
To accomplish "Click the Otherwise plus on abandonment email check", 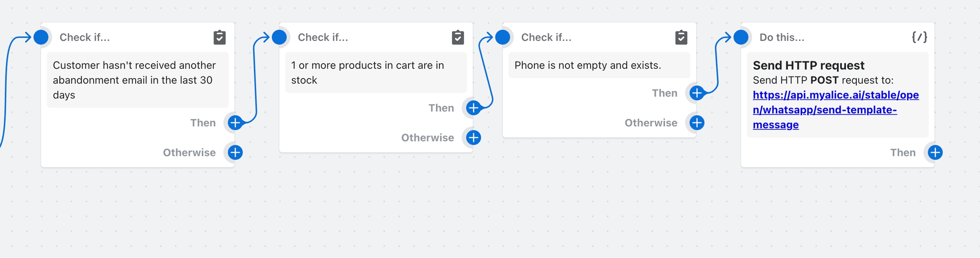I will pos(235,153).
